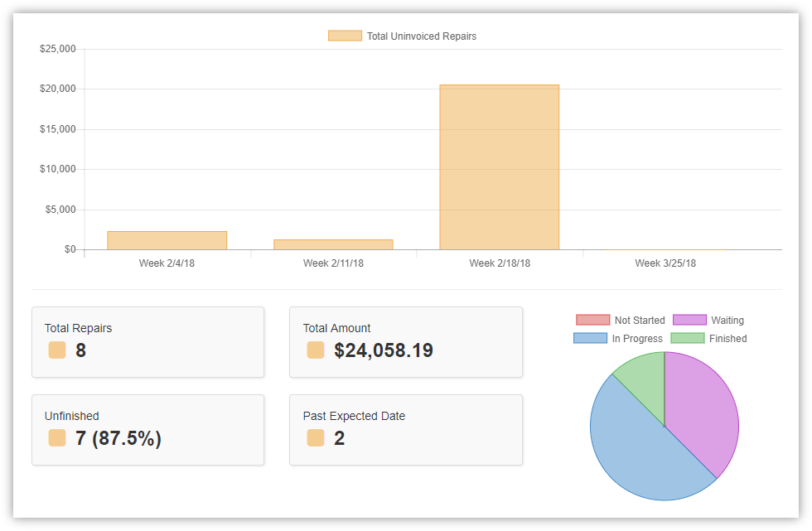Select the green Finished pie slice
Viewport: 812px width, 531px height.
[x=647, y=383]
